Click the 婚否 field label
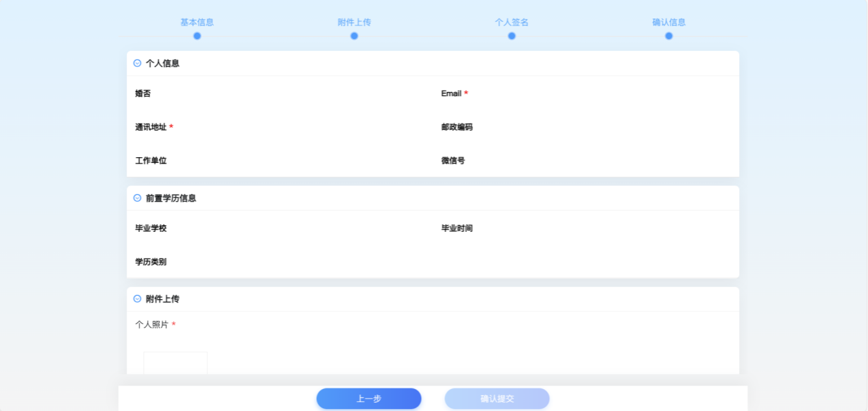This screenshot has width=868, height=411. 143,93
